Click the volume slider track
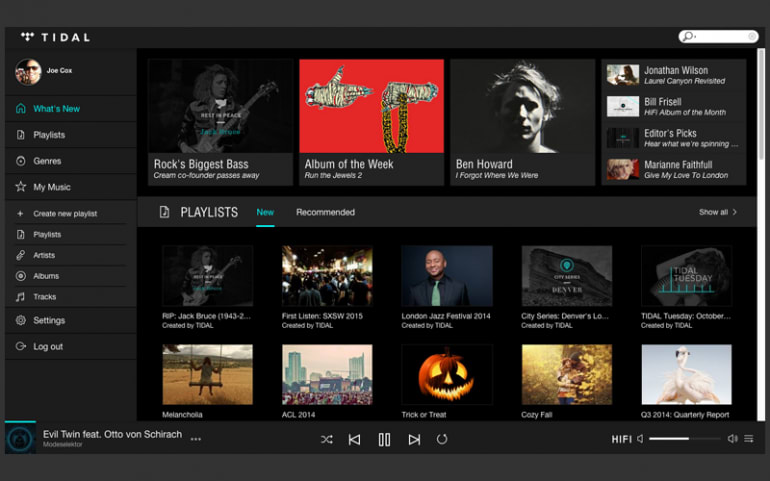 (x=684, y=439)
